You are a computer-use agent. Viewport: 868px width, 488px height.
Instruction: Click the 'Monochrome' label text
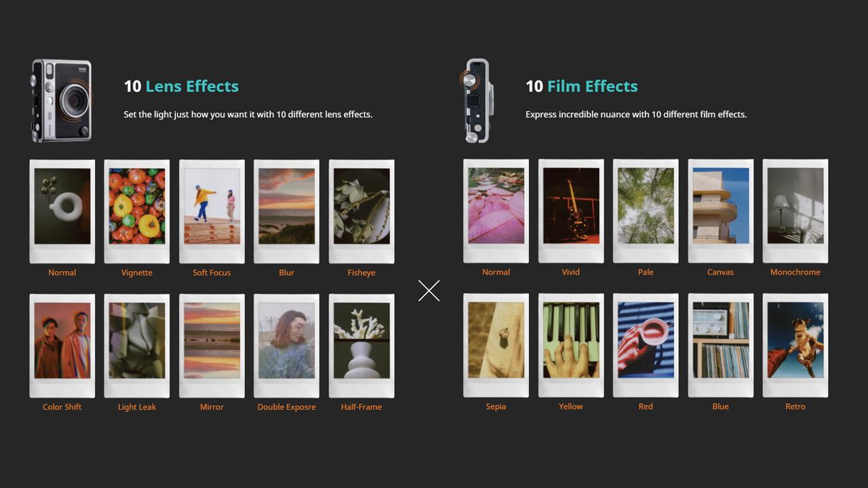(795, 272)
